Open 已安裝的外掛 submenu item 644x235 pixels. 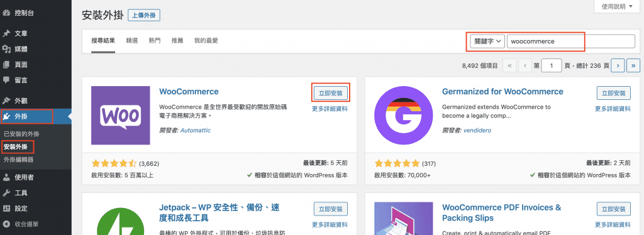tap(22, 134)
